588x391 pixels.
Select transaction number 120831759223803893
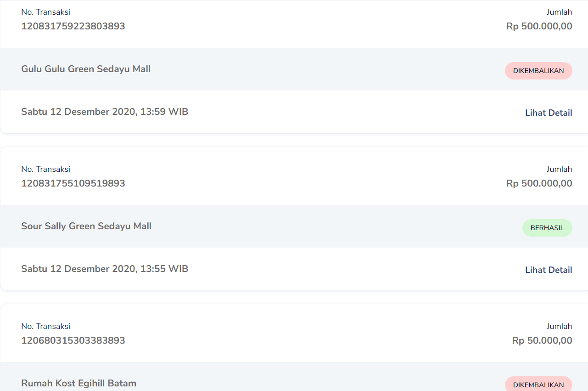(x=73, y=26)
